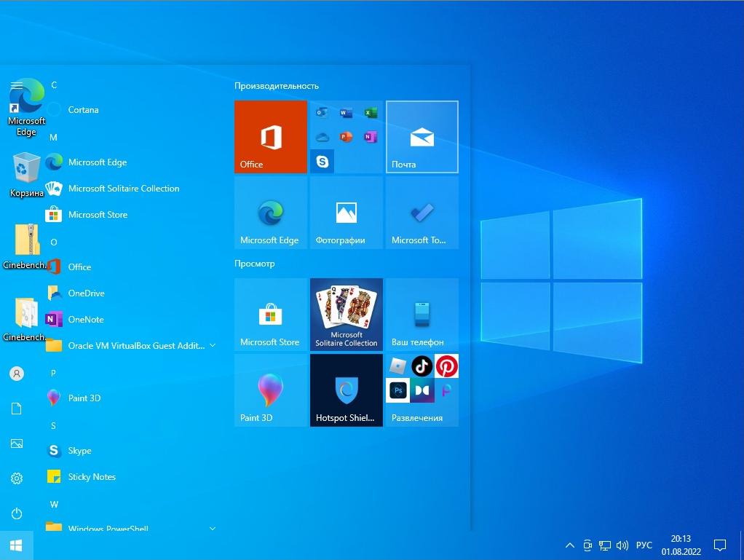Launch Microsoft Solitaire Collection tile
This screenshot has height=560, width=744.
(x=347, y=315)
